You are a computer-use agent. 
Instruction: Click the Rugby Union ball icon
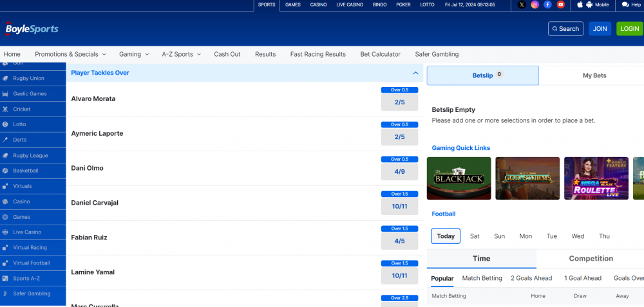(5, 79)
